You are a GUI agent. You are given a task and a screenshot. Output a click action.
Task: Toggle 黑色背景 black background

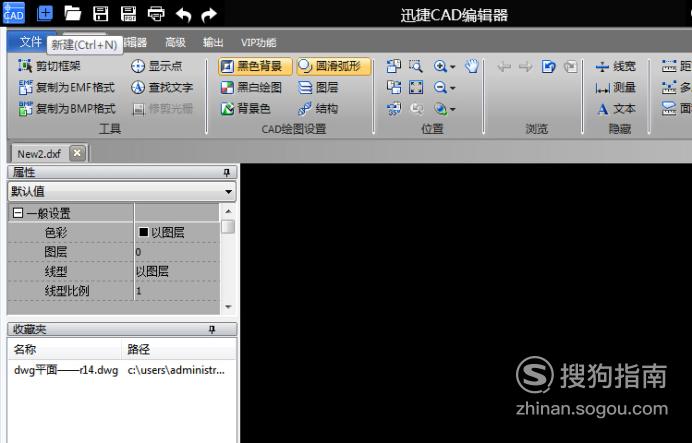255,66
